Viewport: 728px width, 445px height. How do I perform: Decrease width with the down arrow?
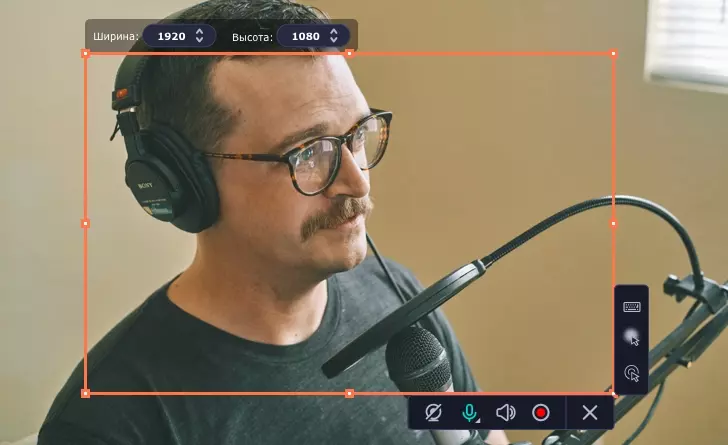pos(200,40)
